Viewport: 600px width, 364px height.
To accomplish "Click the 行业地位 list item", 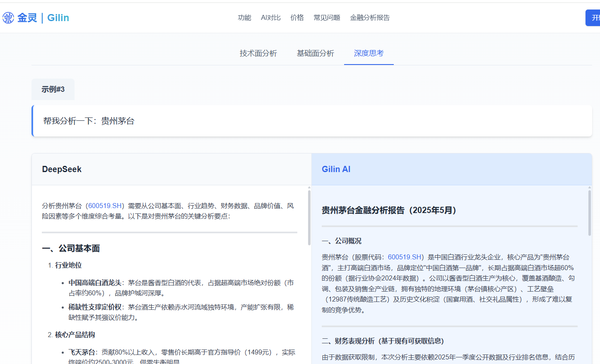I will pos(68,265).
